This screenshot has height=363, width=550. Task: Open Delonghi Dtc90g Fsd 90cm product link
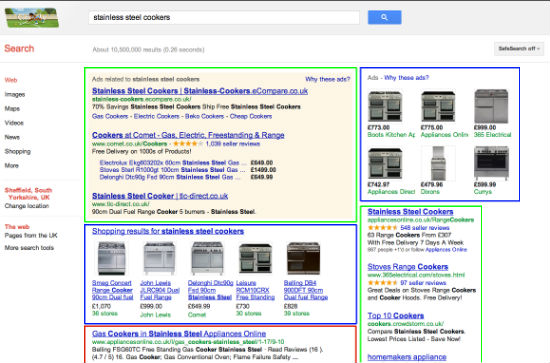point(210,290)
